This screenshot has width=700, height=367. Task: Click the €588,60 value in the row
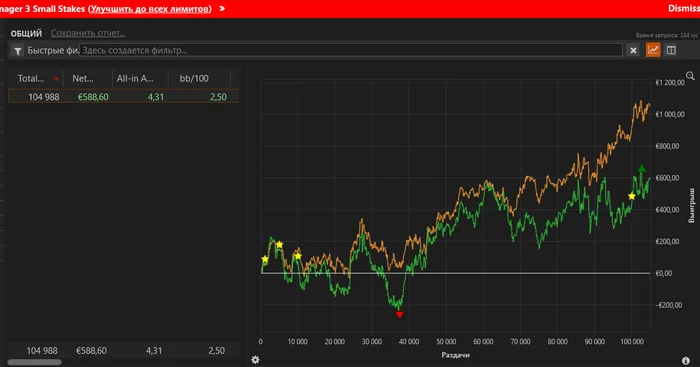pyautogui.click(x=93, y=97)
